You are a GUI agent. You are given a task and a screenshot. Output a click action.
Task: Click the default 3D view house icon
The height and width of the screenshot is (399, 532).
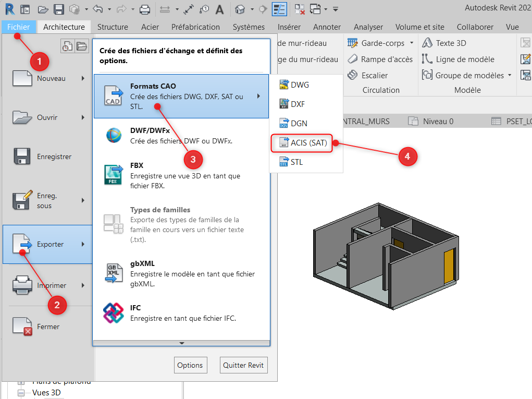(x=240, y=9)
